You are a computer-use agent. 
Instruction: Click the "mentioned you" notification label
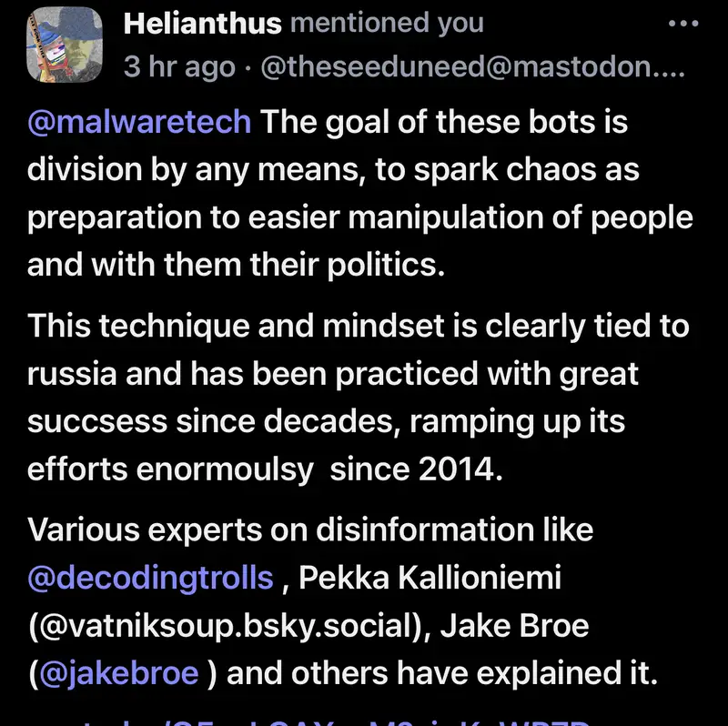388,24
